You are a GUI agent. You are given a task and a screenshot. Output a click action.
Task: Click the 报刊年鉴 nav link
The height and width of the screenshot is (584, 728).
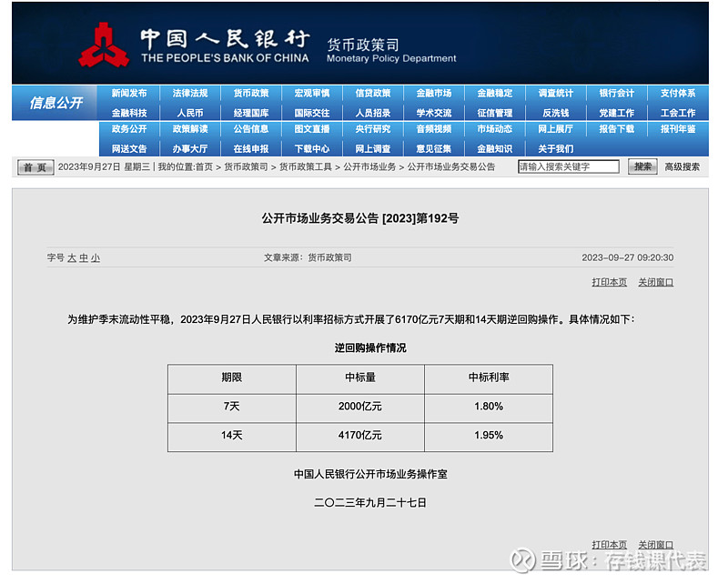(x=678, y=128)
